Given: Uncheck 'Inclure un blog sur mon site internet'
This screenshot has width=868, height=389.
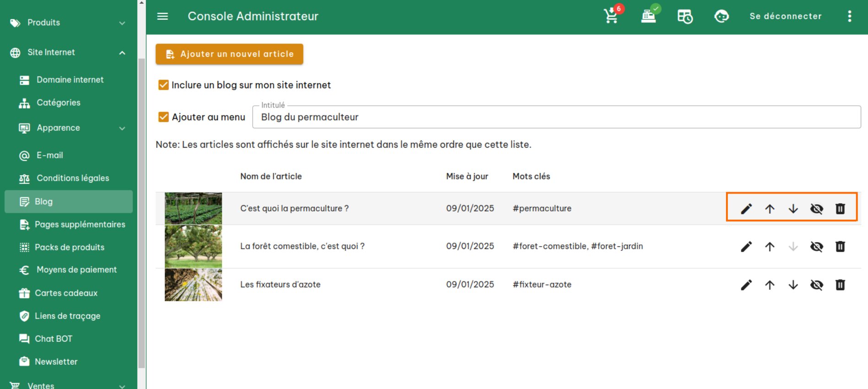Looking at the screenshot, I should point(163,85).
